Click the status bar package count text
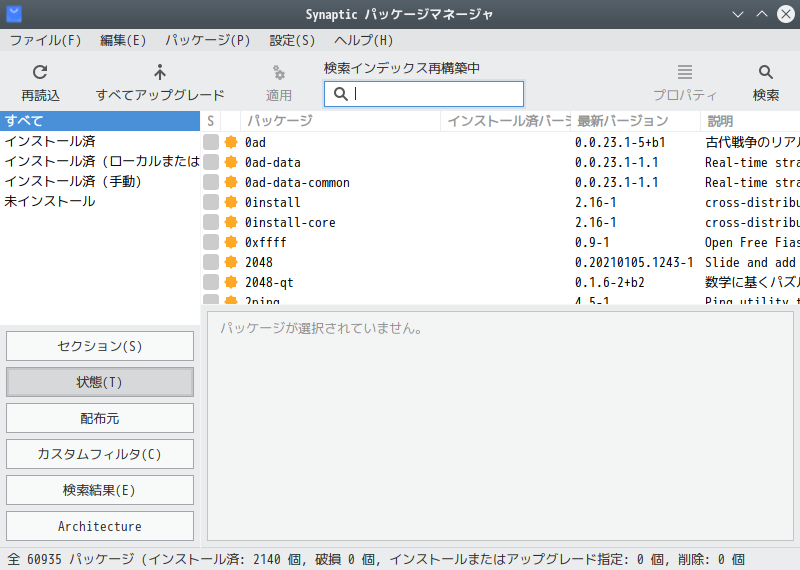 (376, 559)
